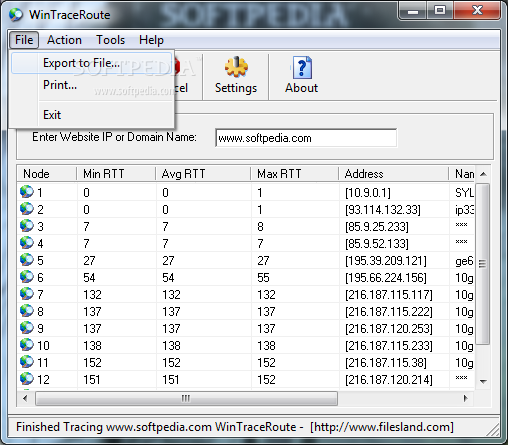Sort by Address column header

pyautogui.click(x=394, y=174)
